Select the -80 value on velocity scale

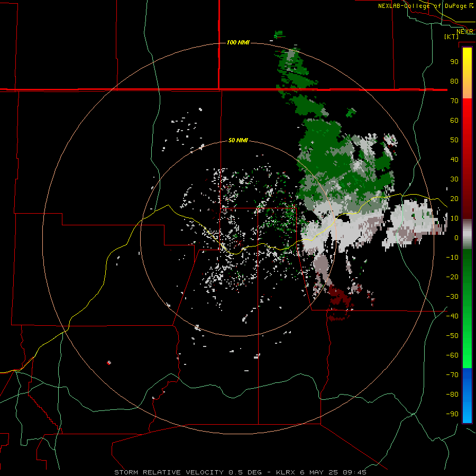[x=452, y=395]
